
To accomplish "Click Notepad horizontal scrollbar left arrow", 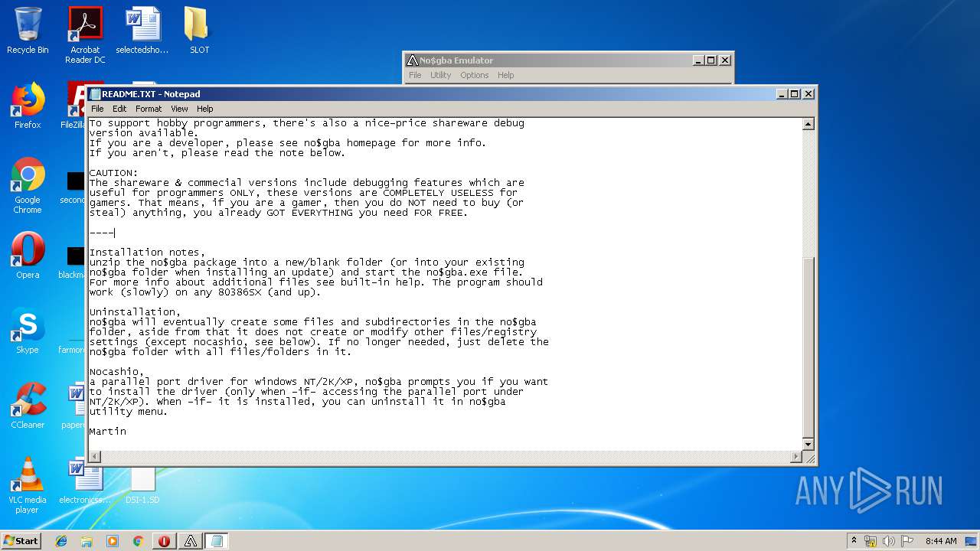I will click(x=95, y=457).
